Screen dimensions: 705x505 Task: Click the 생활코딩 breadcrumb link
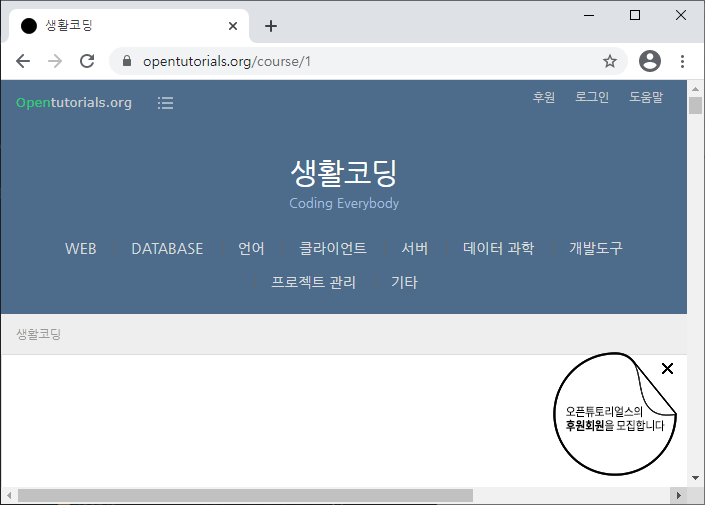(38, 334)
